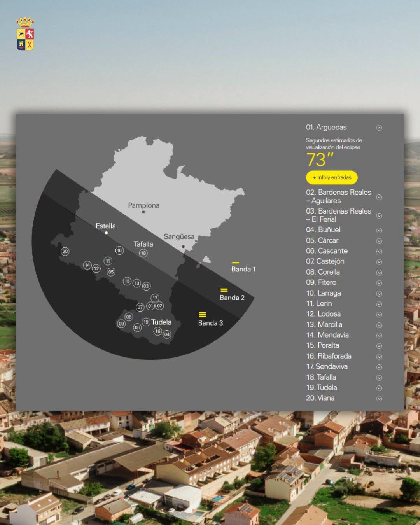Image resolution: width=420 pixels, height=525 pixels.
Task: Select '08. Corella' in the list
Action: coord(323,272)
